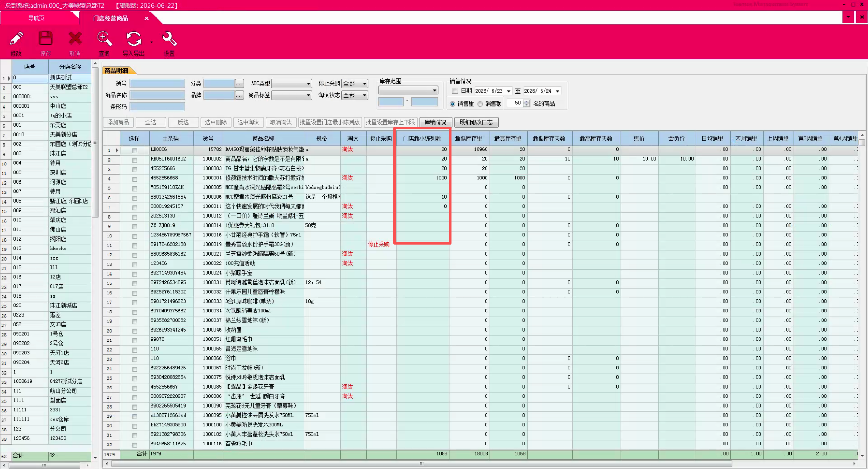Click 批量设置库存上下限 button
868x469 pixels.
[x=390, y=122]
